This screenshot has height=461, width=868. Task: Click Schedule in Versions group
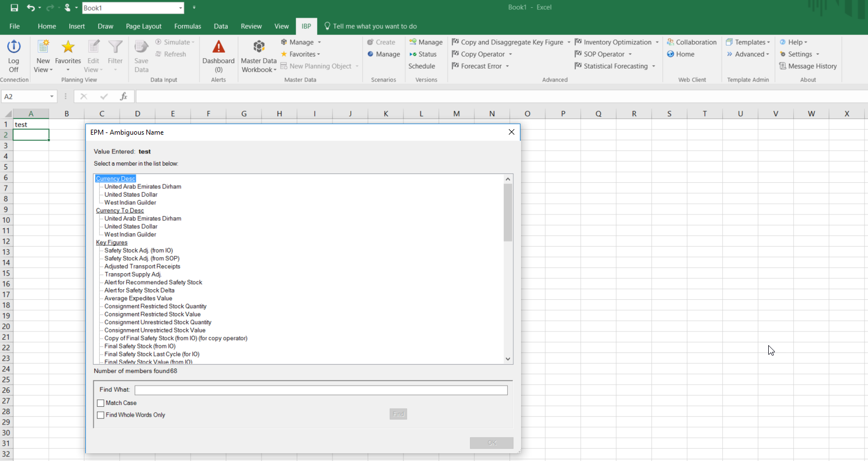pyautogui.click(x=422, y=66)
